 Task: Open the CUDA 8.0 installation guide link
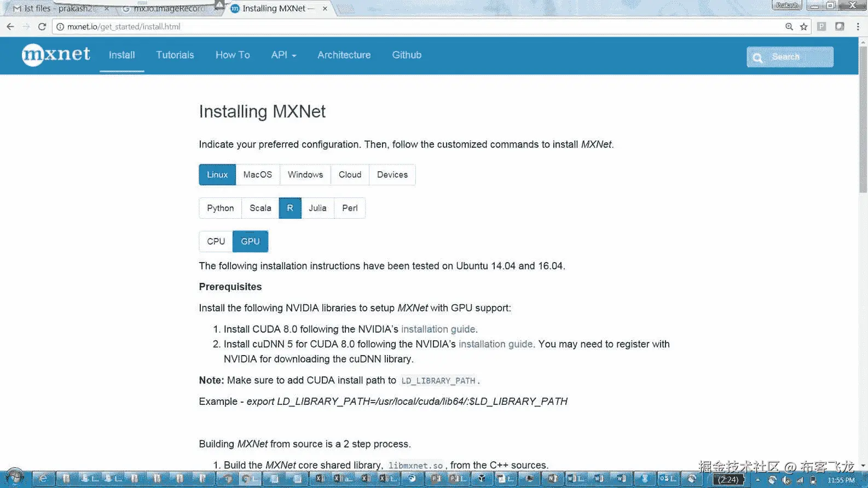438,329
